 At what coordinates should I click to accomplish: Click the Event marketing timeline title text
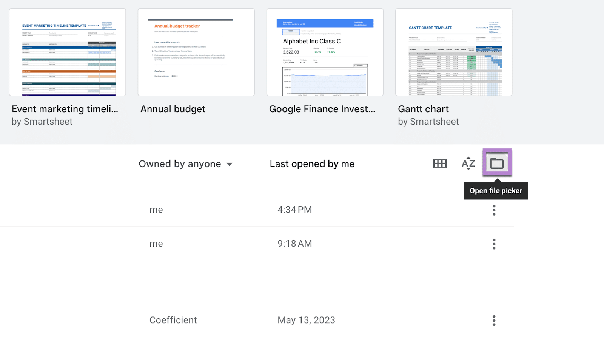[65, 109]
